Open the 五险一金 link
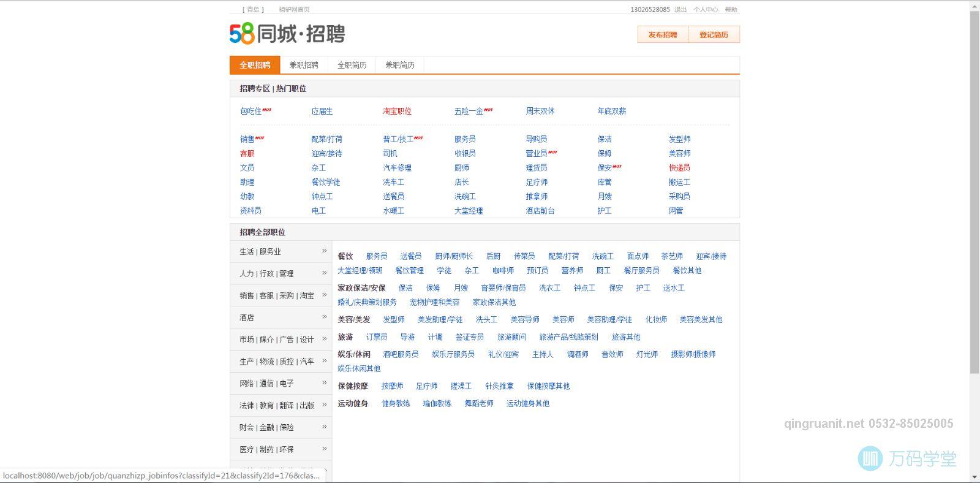Viewport: 980px width, 483px height. [469, 112]
